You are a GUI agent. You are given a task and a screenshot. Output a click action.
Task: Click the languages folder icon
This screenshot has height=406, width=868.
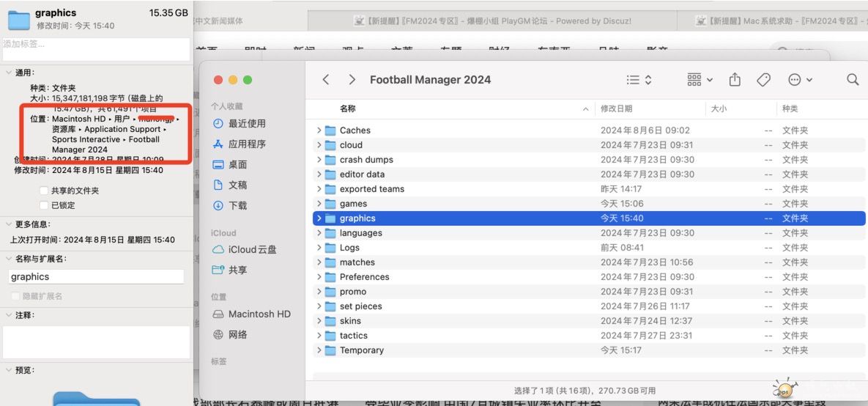pyautogui.click(x=330, y=233)
